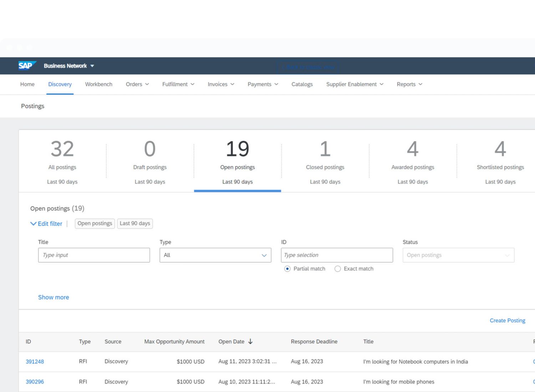
Task: Expand the Reports menu chevron
Action: click(x=420, y=84)
